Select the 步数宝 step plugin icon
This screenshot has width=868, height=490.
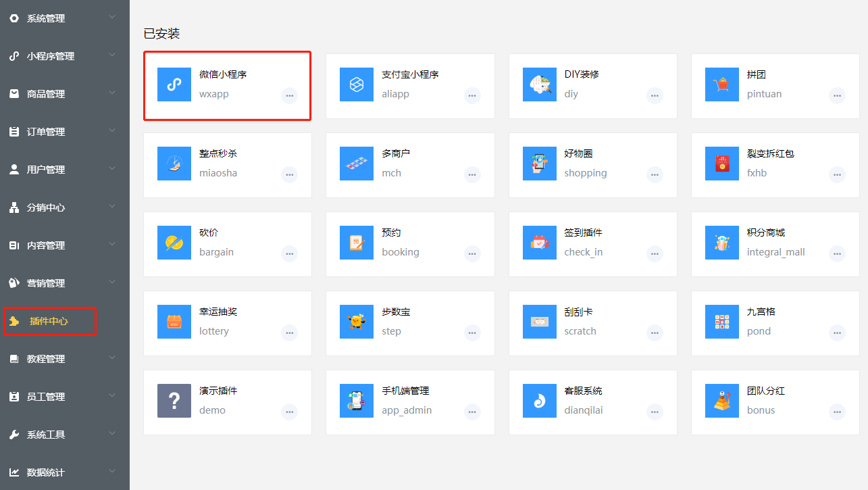pyautogui.click(x=357, y=322)
